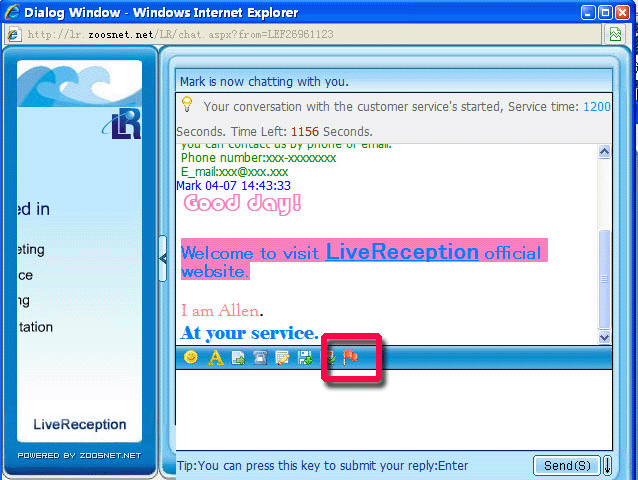Click the green checkmark rating icon

[x=331, y=358]
